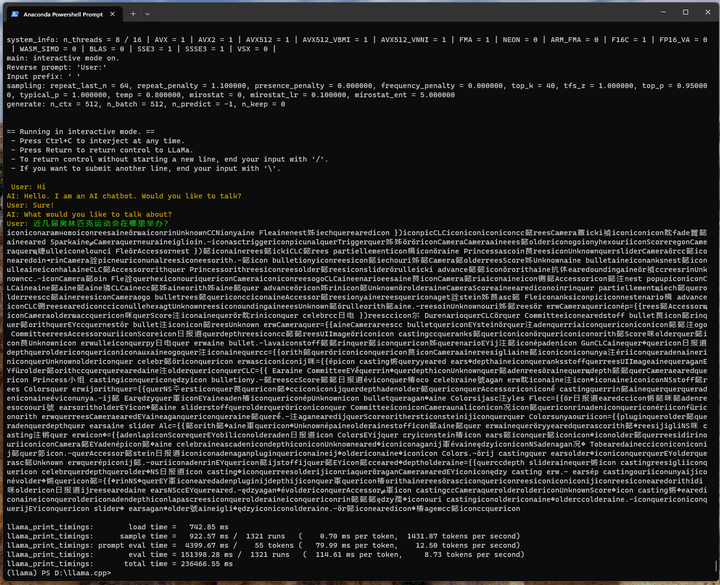Click the 'Input prefix:' line
The image size is (720, 585).
coord(43,77)
